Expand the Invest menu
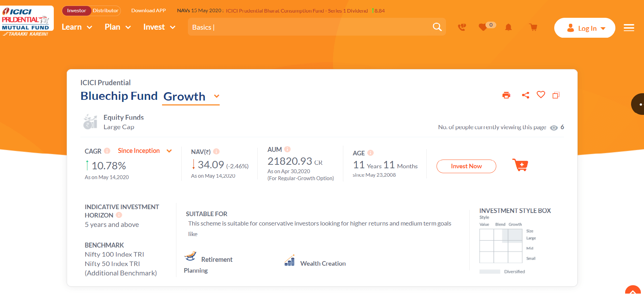The height and width of the screenshot is (295, 644). click(159, 27)
